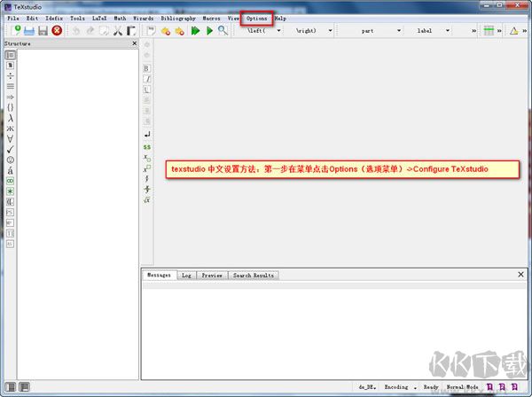Open the LaTeX menu
This screenshot has height=397, width=532.
99,19
